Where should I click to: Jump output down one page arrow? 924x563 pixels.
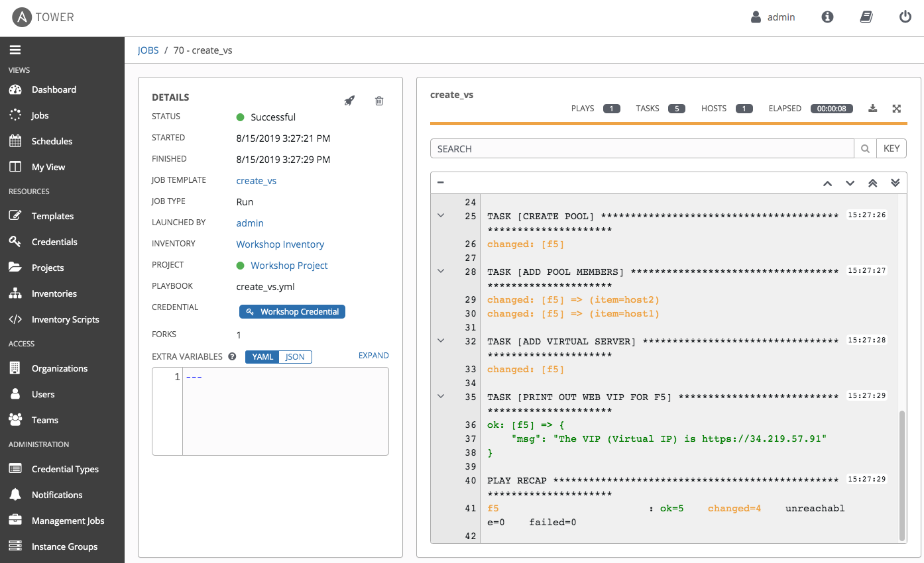[850, 183]
